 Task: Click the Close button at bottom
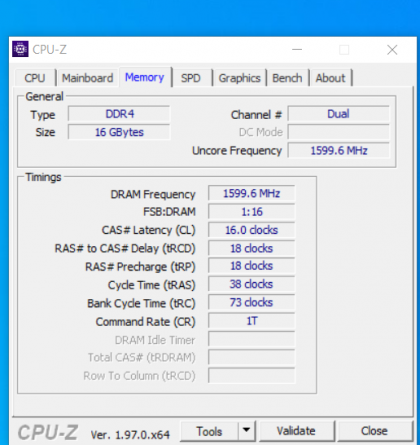click(374, 431)
